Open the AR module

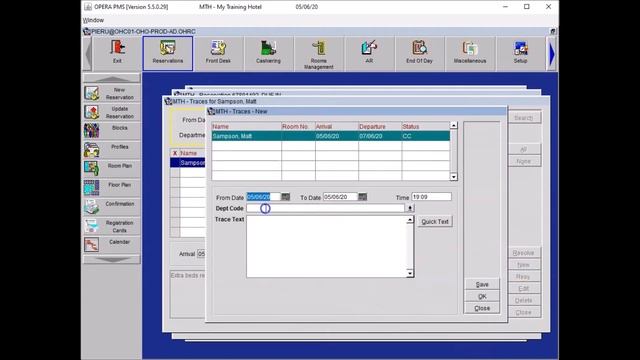(369, 53)
